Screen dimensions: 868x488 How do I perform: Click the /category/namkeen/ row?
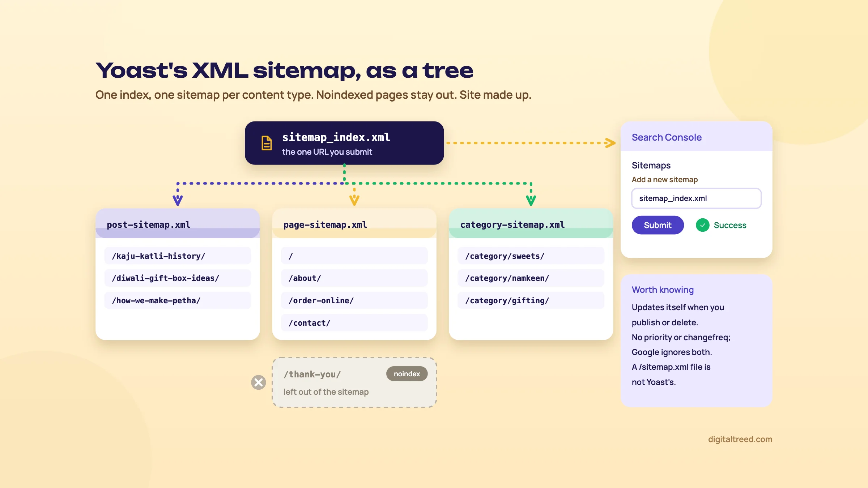click(531, 278)
